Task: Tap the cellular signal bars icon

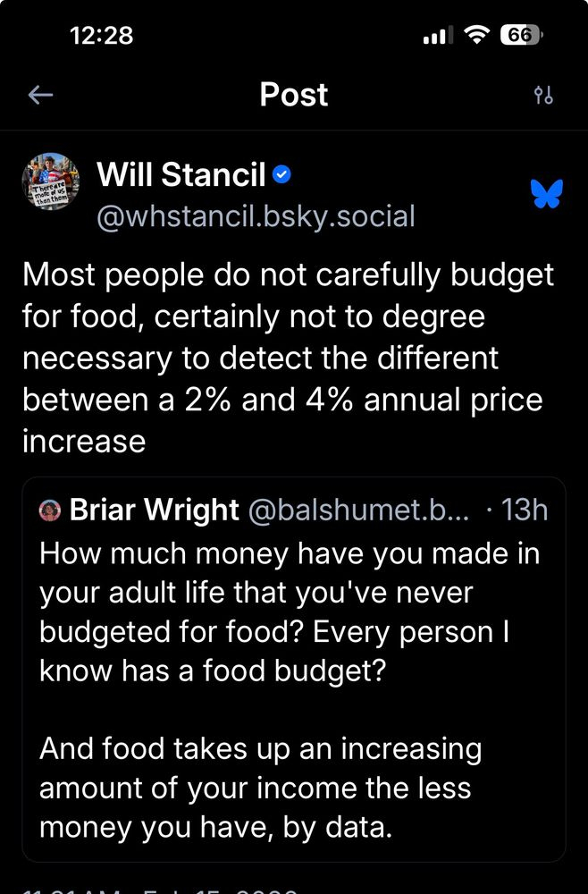Action: 437,37
